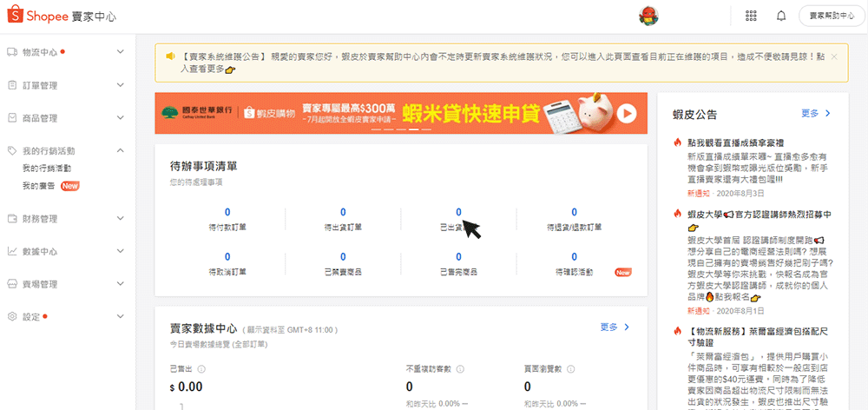Select the active banner carousel indicator

[414, 129]
